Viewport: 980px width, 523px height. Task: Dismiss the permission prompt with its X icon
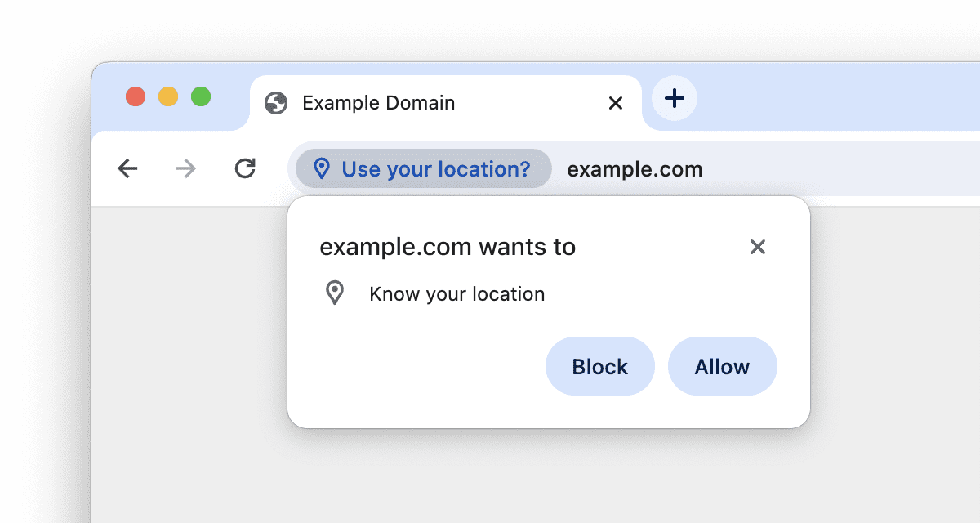[758, 247]
